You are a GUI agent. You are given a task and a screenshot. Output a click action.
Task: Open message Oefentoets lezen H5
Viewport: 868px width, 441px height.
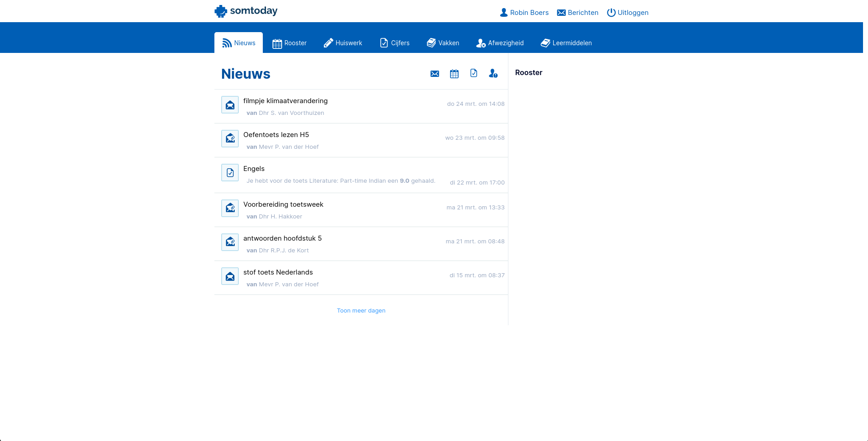click(361, 141)
